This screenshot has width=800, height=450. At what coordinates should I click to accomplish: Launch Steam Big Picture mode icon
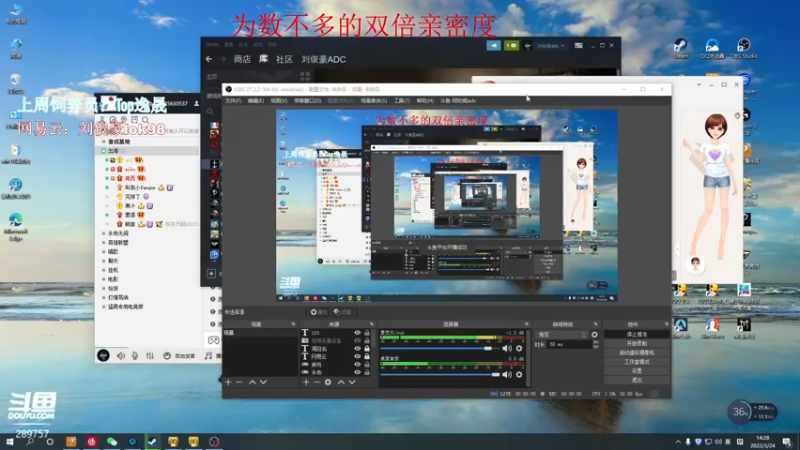click(579, 45)
